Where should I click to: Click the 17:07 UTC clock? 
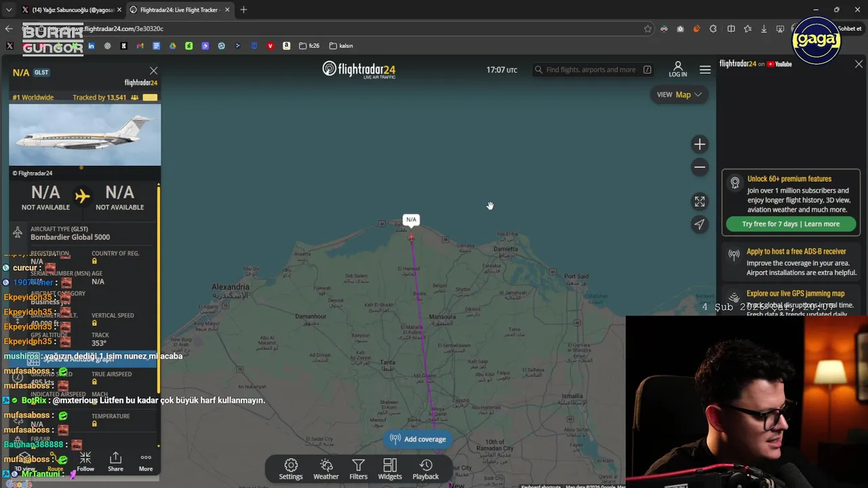502,70
